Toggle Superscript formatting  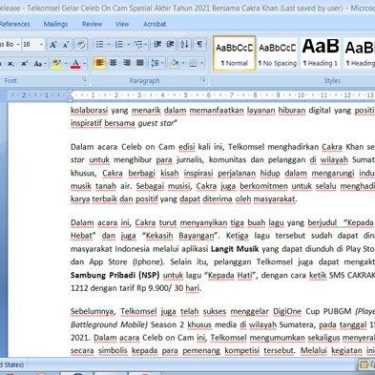coord(24,63)
